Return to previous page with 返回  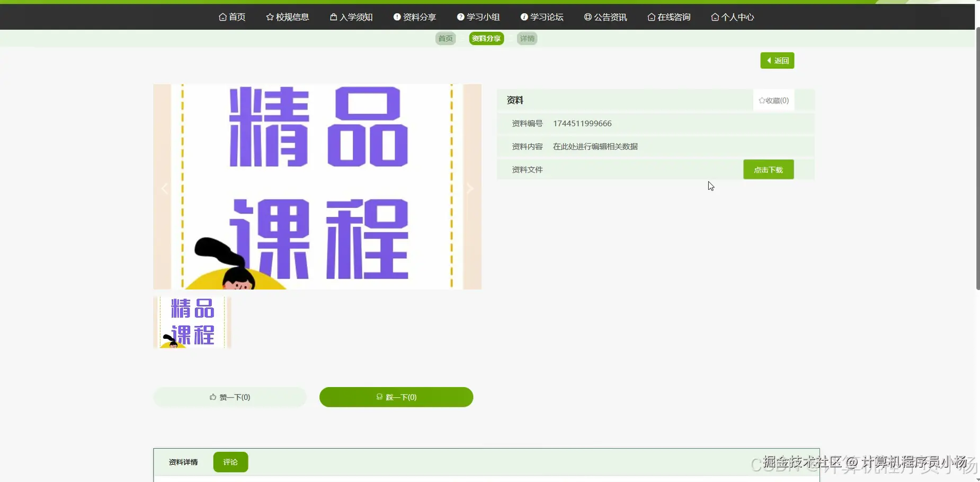tap(777, 60)
